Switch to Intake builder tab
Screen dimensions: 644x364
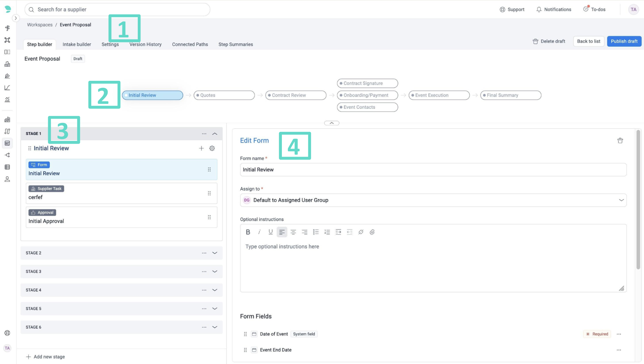tap(77, 44)
